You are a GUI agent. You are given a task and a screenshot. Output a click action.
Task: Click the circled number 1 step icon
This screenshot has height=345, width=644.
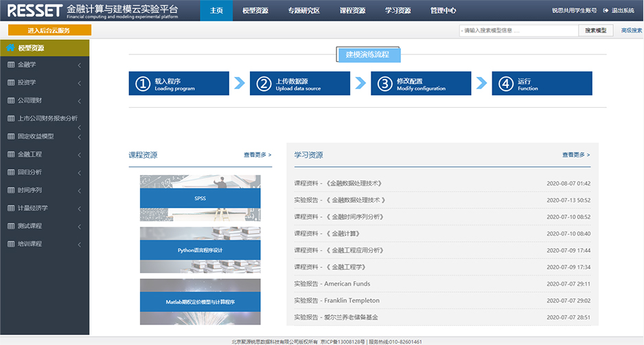[x=142, y=84]
